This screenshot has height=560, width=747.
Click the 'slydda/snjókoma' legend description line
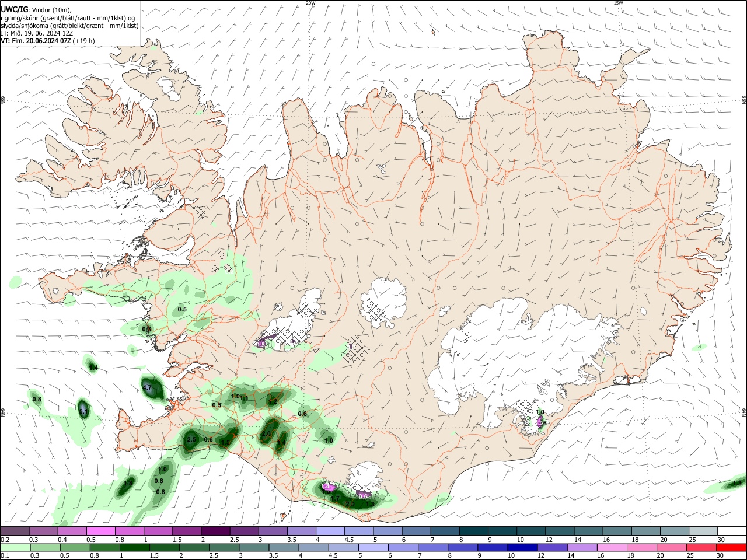(x=69, y=26)
